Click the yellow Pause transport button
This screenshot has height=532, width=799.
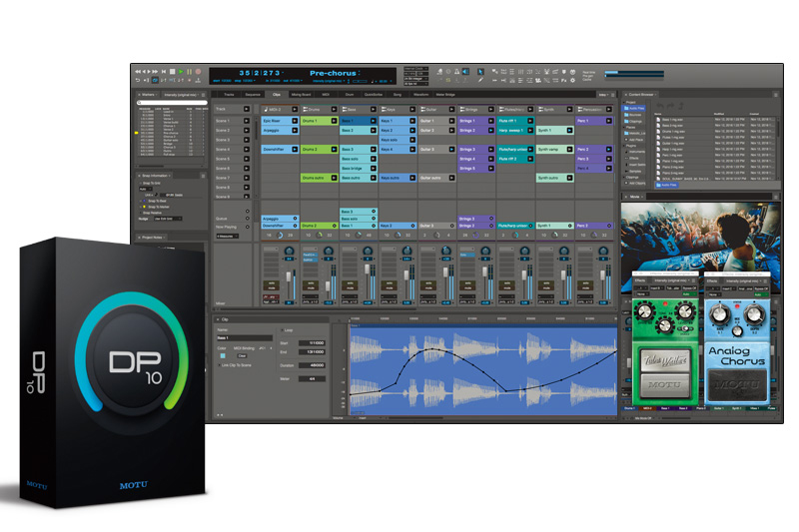coord(190,72)
